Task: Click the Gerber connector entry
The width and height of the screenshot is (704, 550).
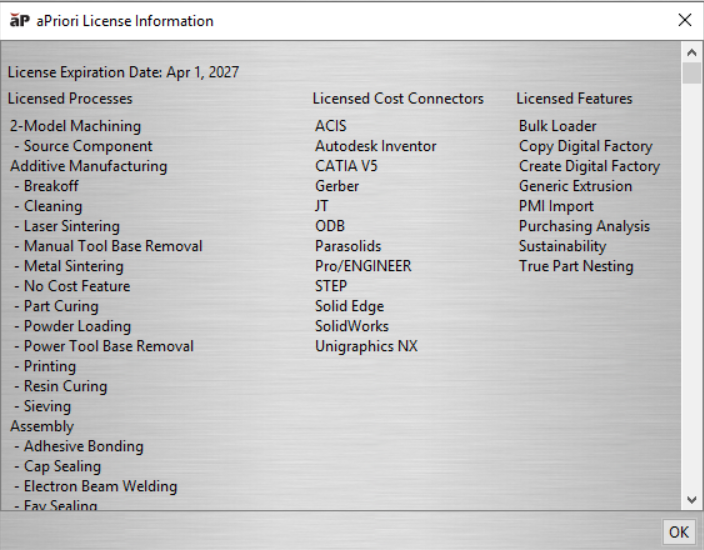Action: (337, 186)
